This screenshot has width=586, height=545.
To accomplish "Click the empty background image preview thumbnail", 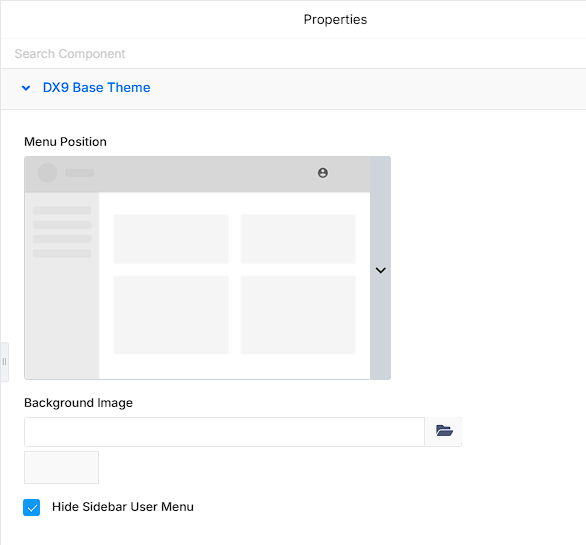I will (62, 467).
